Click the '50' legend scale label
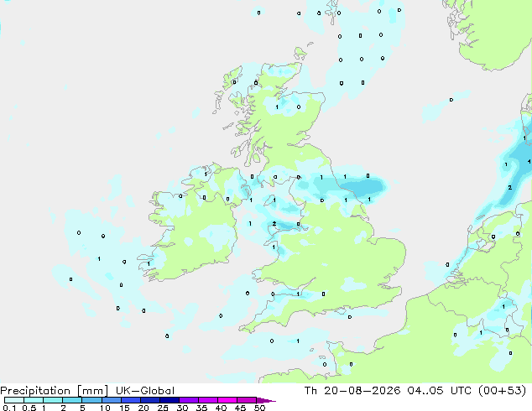This screenshot has width=532, height=411. coord(260,408)
